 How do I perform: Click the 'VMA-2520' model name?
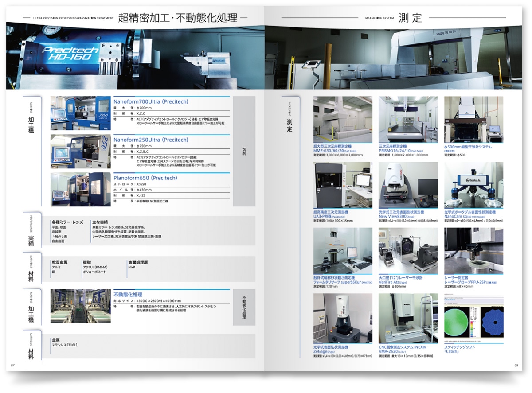click(x=389, y=351)
